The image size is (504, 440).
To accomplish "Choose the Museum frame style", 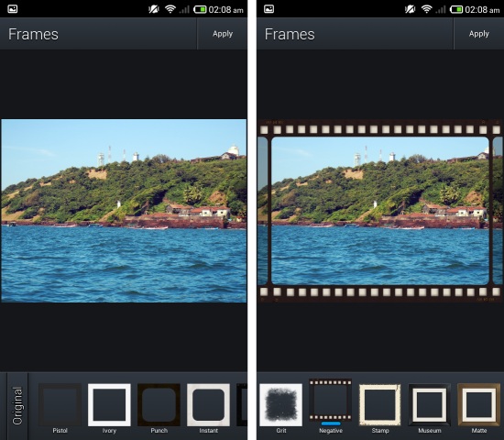I will [x=430, y=404].
